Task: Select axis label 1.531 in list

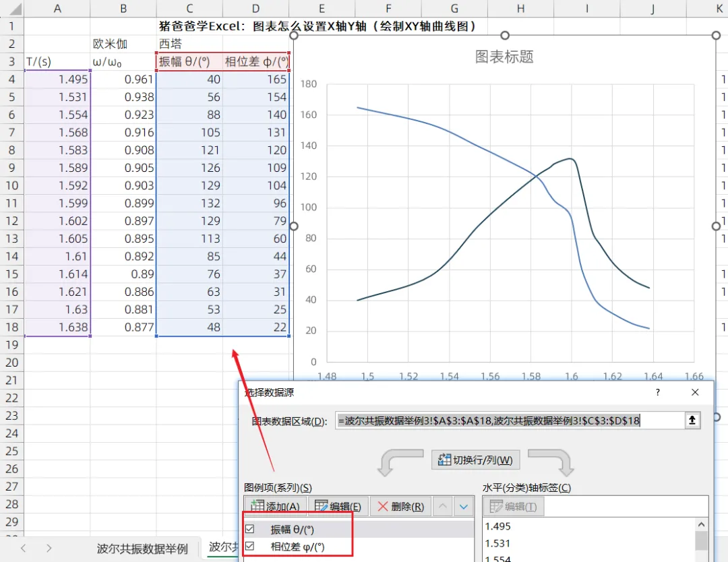Action: 497,543
